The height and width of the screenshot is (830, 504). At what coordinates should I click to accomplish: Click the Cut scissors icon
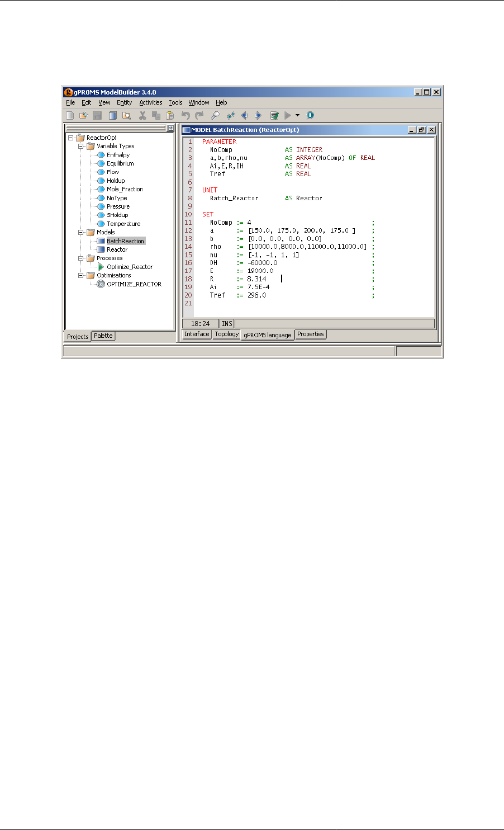pyautogui.click(x=142, y=115)
